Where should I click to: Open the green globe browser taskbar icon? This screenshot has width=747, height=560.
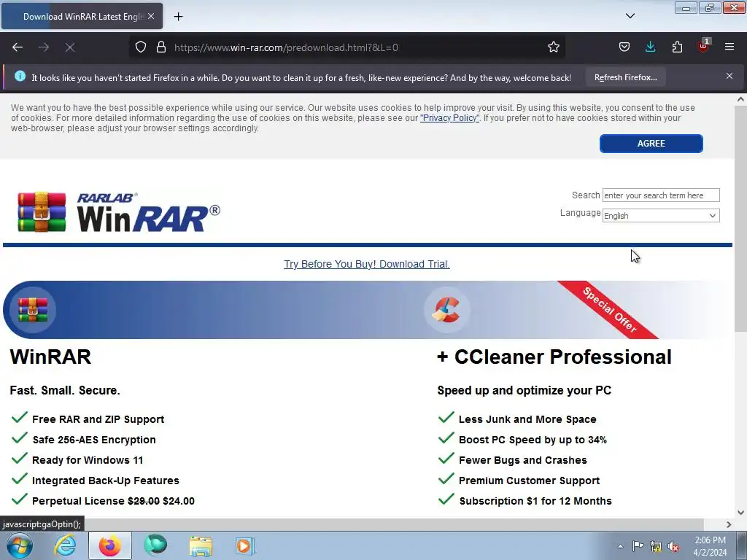pyautogui.click(x=155, y=545)
